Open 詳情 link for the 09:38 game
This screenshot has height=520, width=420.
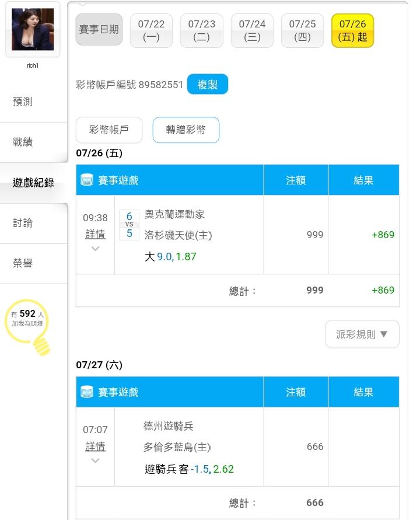[96, 234]
